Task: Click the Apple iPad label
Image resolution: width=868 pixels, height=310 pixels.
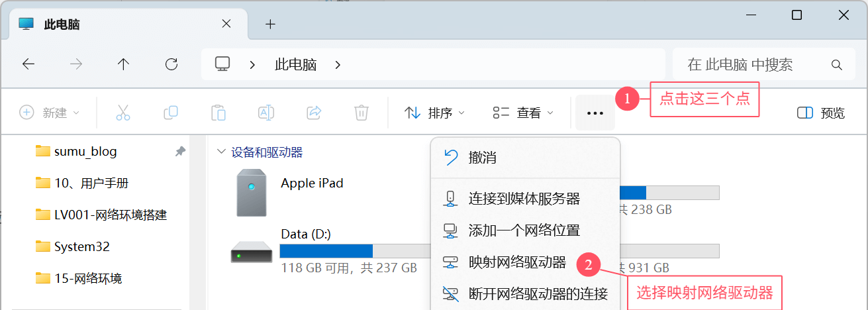Action: click(312, 183)
